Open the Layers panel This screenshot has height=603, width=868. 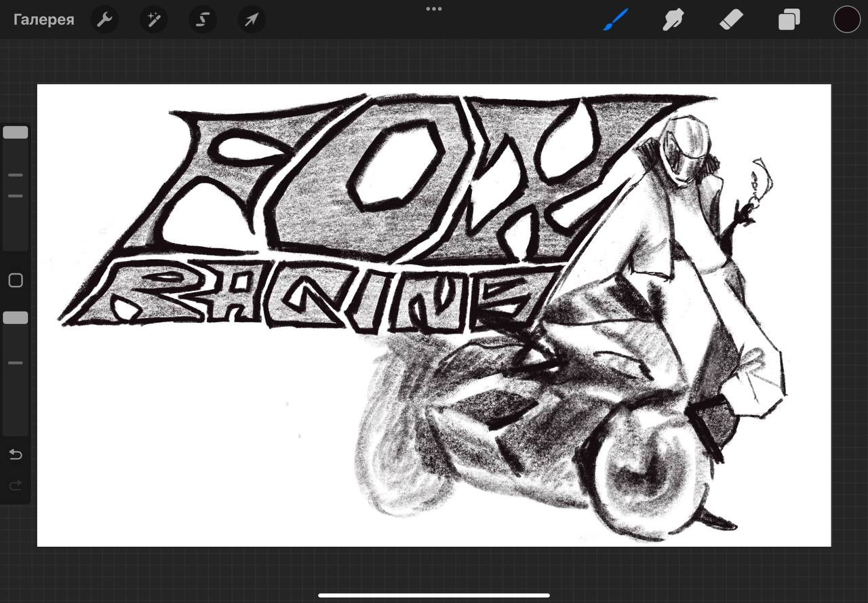pos(789,20)
